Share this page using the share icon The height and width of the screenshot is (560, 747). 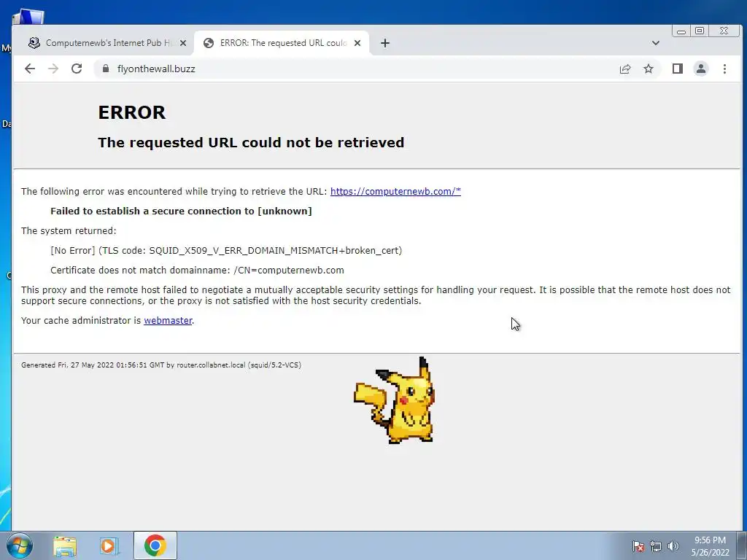(625, 69)
